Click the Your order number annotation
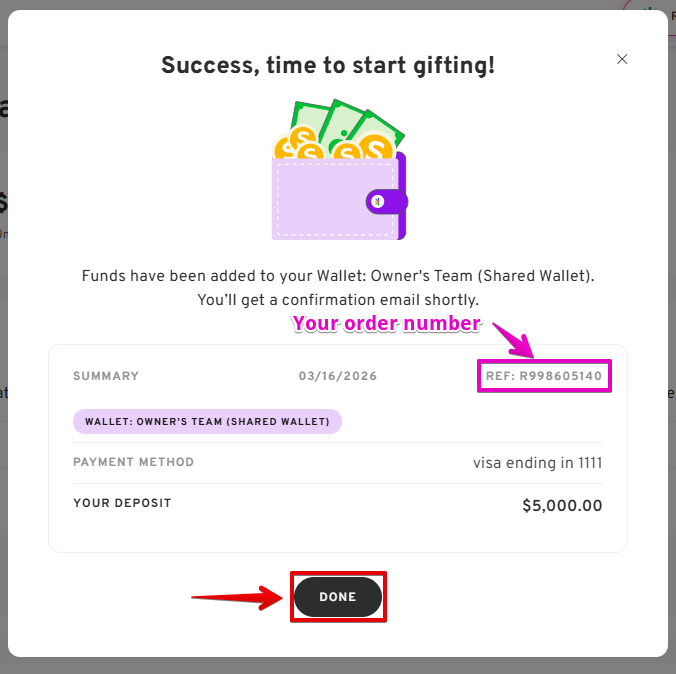This screenshot has height=674, width=676. 386,324
